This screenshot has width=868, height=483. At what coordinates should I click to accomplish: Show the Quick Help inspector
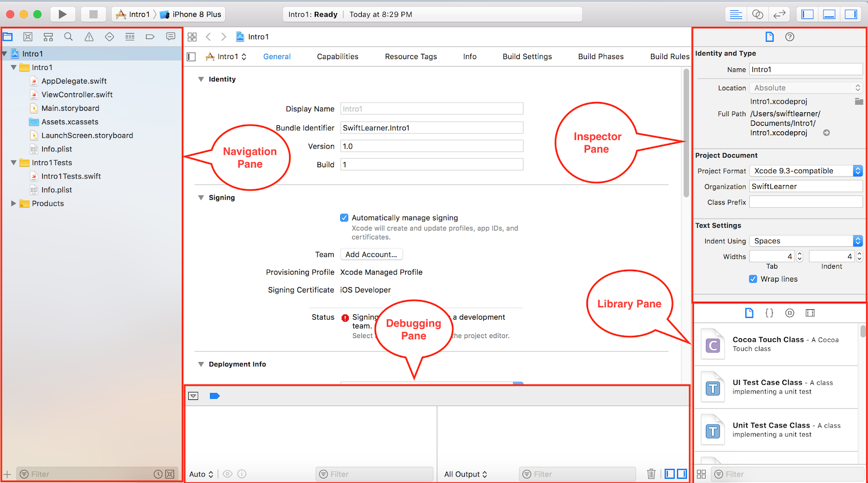pyautogui.click(x=790, y=37)
